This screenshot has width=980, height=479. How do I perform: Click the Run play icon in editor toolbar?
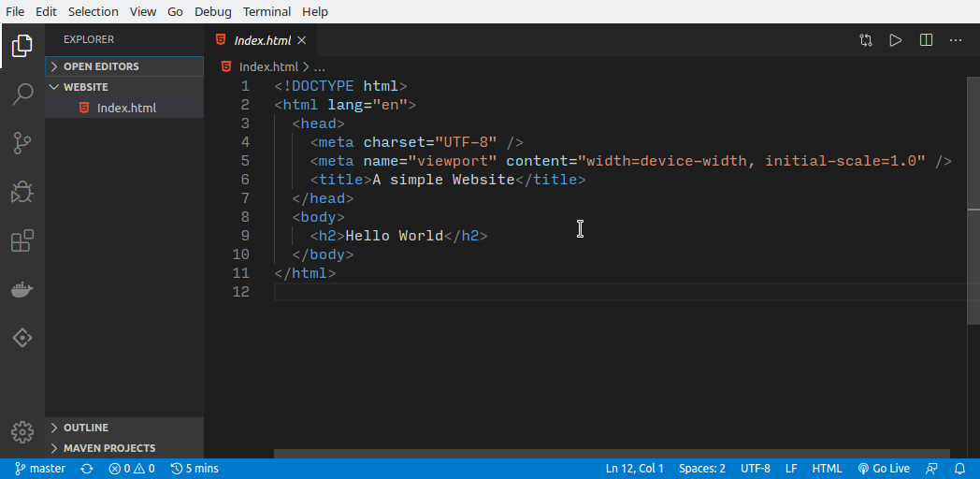pos(896,40)
